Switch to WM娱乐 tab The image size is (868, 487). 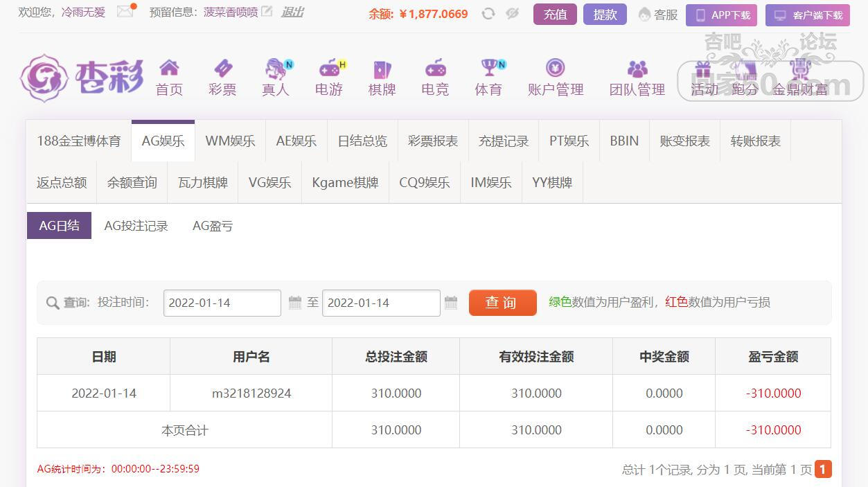pos(231,141)
